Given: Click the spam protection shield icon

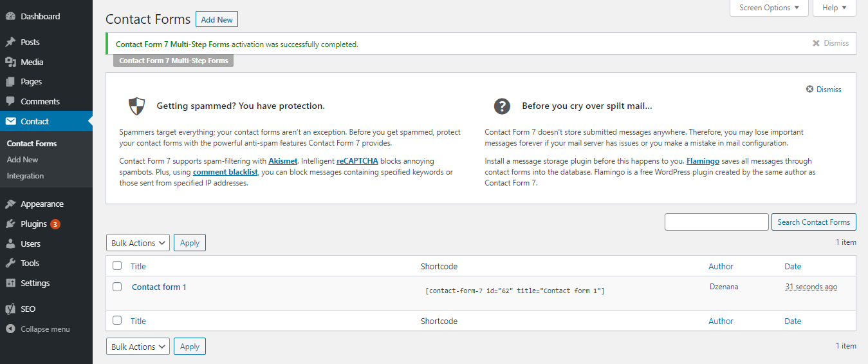Looking at the screenshot, I should click(x=137, y=106).
